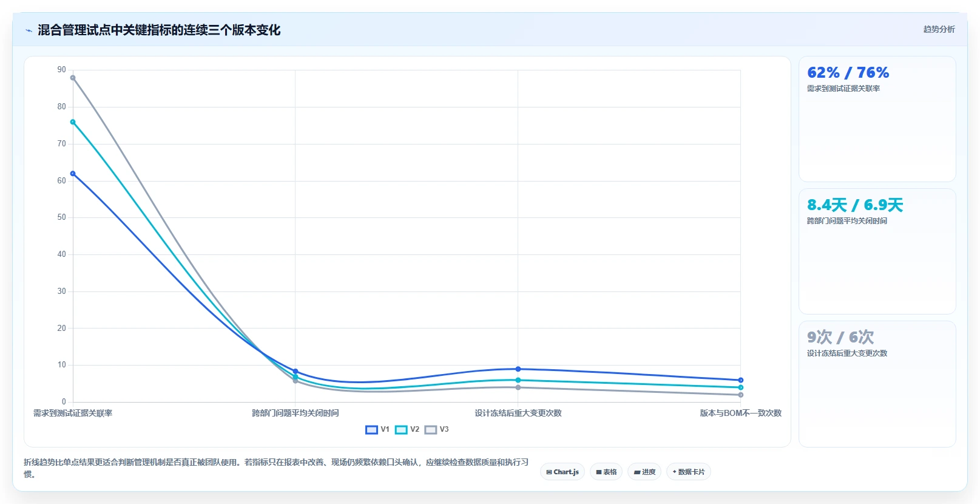Click the 进度 tag
This screenshot has width=980, height=504.
pos(644,472)
